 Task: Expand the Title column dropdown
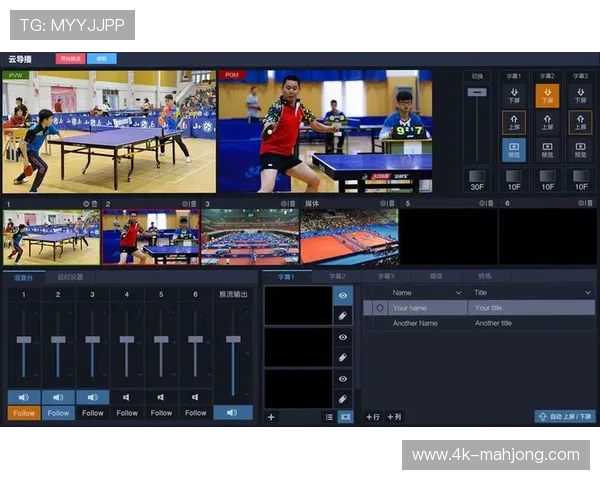(587, 293)
